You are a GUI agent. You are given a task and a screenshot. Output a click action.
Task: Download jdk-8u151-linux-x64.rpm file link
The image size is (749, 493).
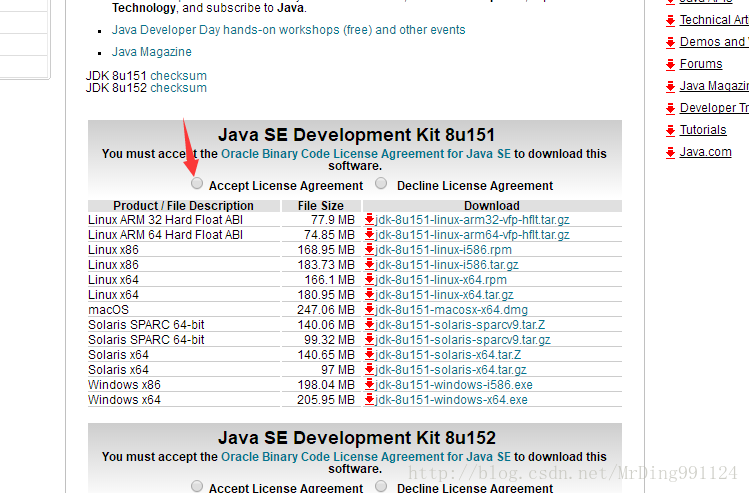pyautogui.click(x=441, y=279)
